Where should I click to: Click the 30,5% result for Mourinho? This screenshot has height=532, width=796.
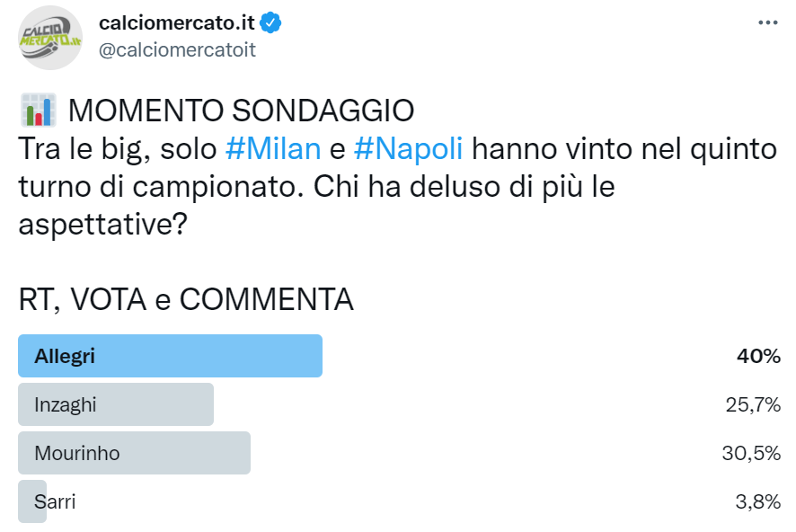click(752, 453)
